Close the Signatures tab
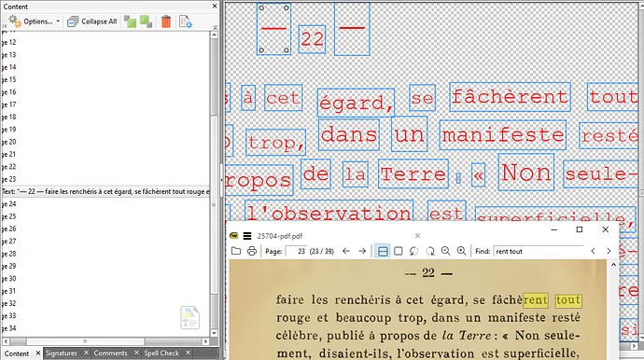Image resolution: width=644 pixels, height=360 pixels. click(86, 353)
